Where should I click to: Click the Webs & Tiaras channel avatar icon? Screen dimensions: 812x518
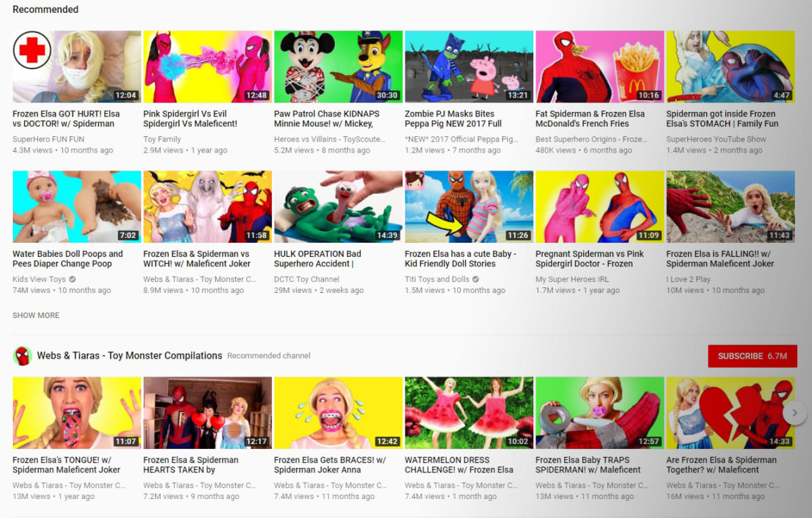(22, 356)
